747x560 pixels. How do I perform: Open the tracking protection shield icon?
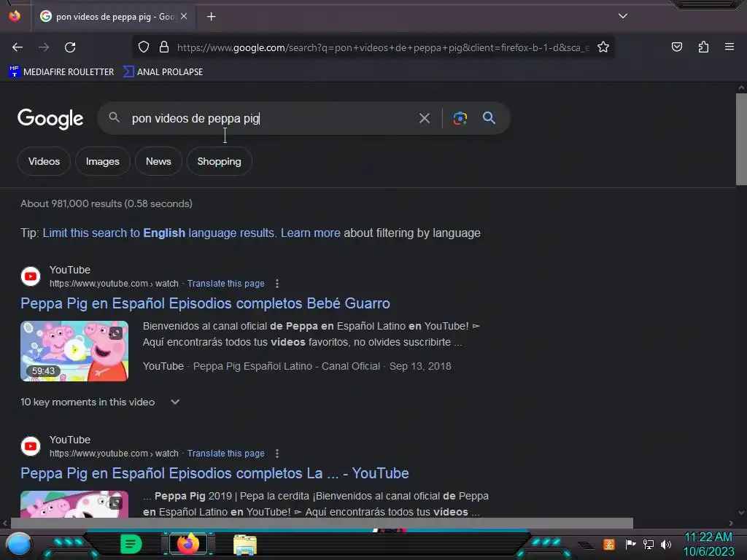tap(144, 47)
